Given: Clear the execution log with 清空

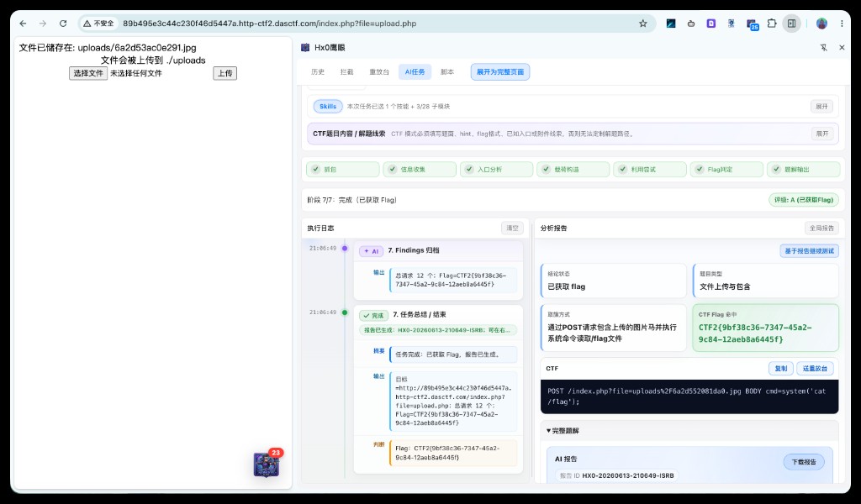Looking at the screenshot, I should pyautogui.click(x=512, y=228).
